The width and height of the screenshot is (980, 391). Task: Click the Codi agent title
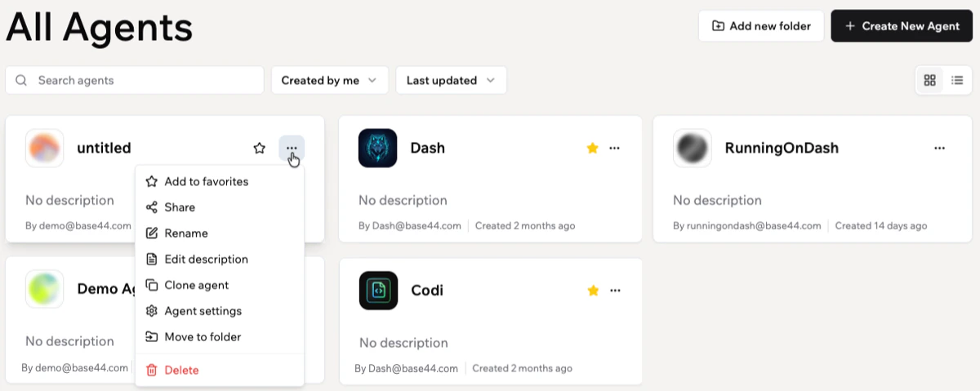427,290
